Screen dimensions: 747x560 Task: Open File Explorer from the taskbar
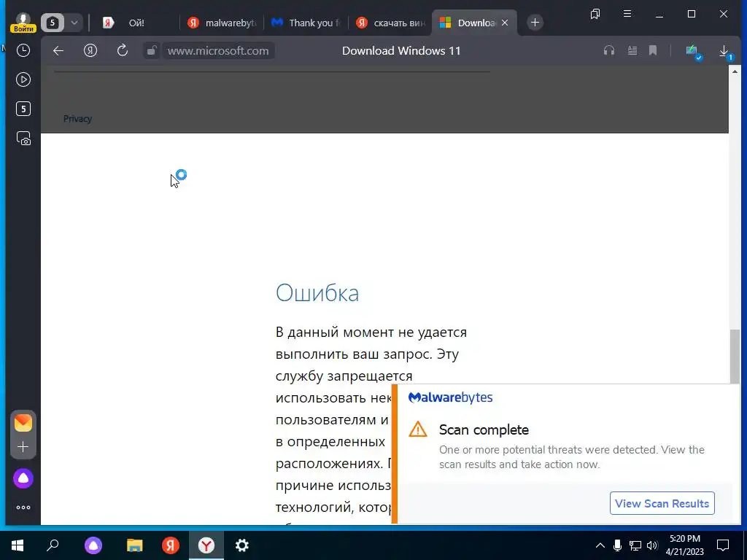coord(134,545)
